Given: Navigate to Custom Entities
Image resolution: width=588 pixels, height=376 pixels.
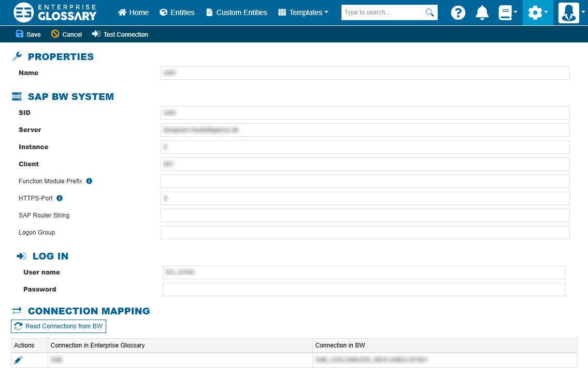Looking at the screenshot, I should click(236, 12).
